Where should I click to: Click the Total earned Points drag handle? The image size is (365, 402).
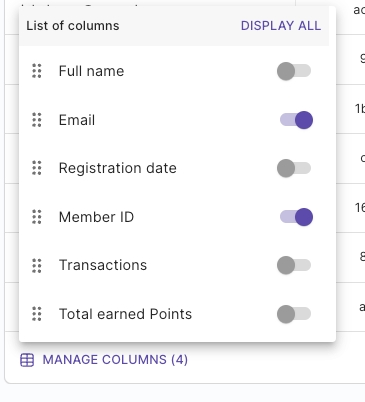[x=37, y=314]
